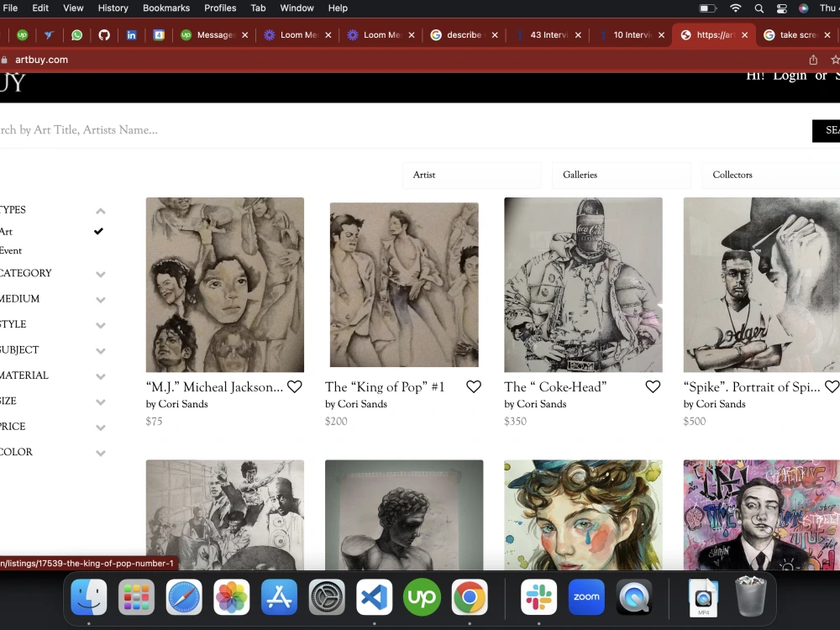Open Upwork app in the Dock
The image size is (840, 630).
coord(423,596)
